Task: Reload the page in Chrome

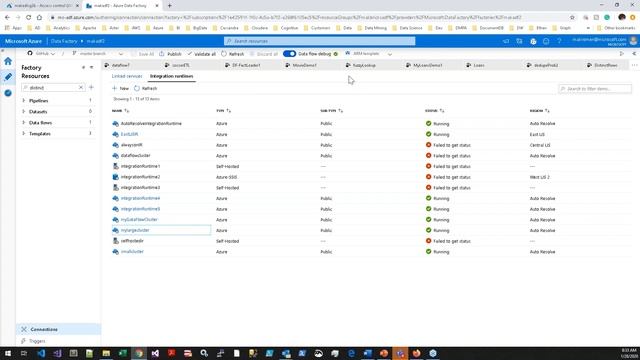Action: pos(28,17)
